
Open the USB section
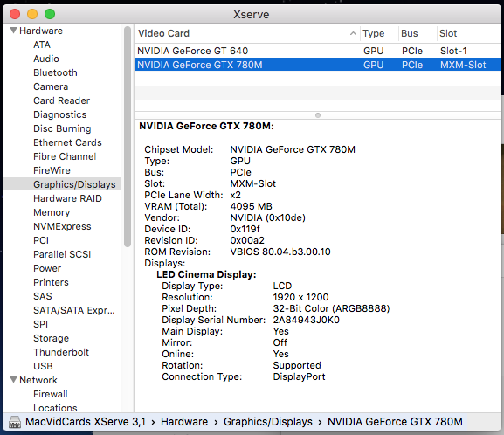point(43,366)
